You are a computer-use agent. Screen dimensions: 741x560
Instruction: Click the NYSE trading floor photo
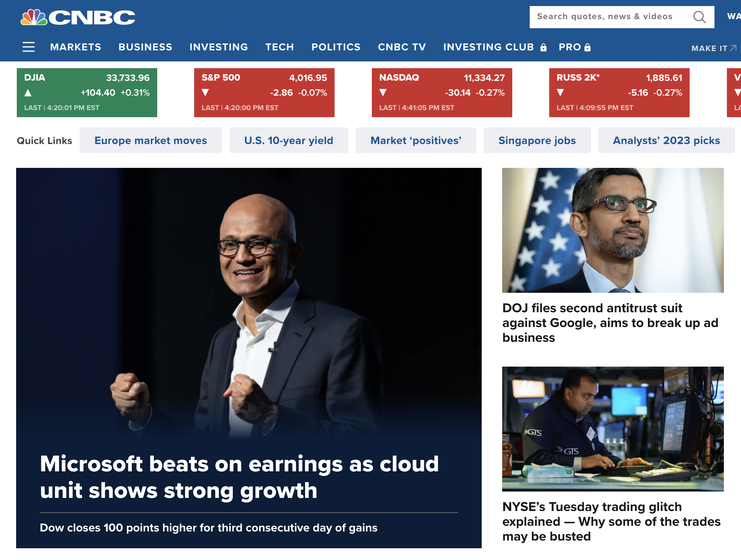pyautogui.click(x=613, y=429)
